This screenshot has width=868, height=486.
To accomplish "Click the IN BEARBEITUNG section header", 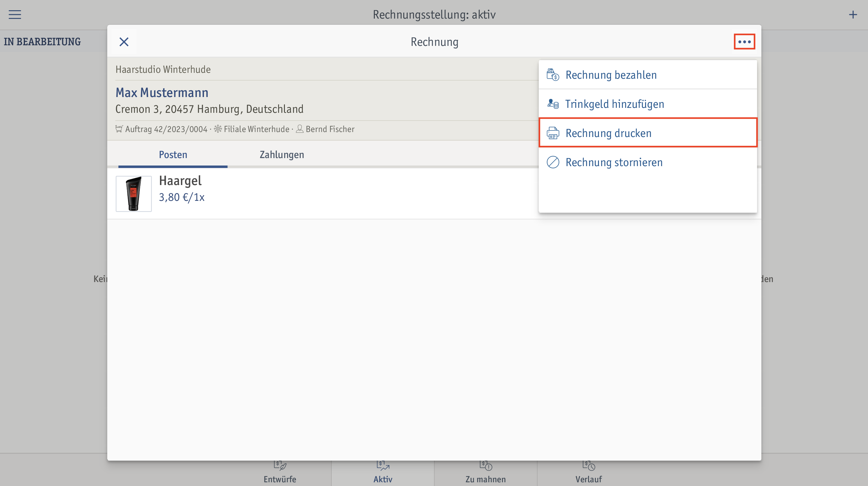I will tap(42, 42).
